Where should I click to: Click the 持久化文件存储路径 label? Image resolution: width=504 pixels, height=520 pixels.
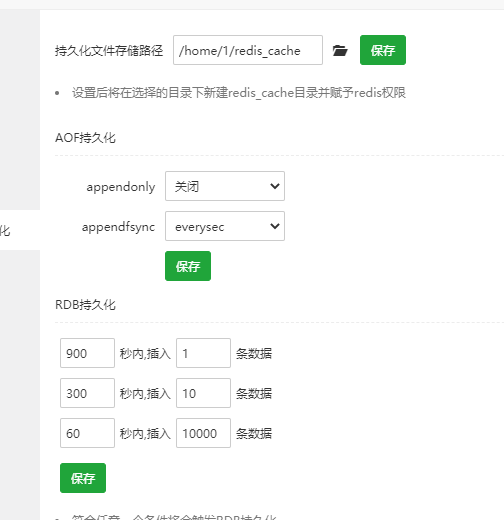click(109, 51)
